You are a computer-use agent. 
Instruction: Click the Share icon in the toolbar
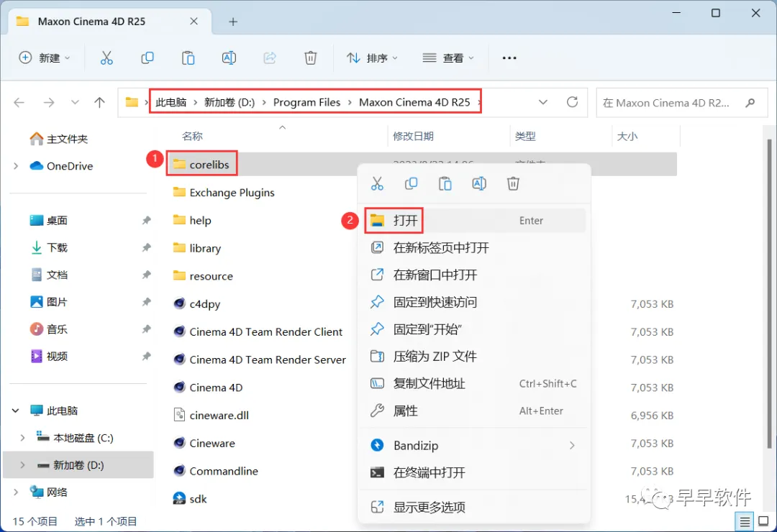(270, 58)
